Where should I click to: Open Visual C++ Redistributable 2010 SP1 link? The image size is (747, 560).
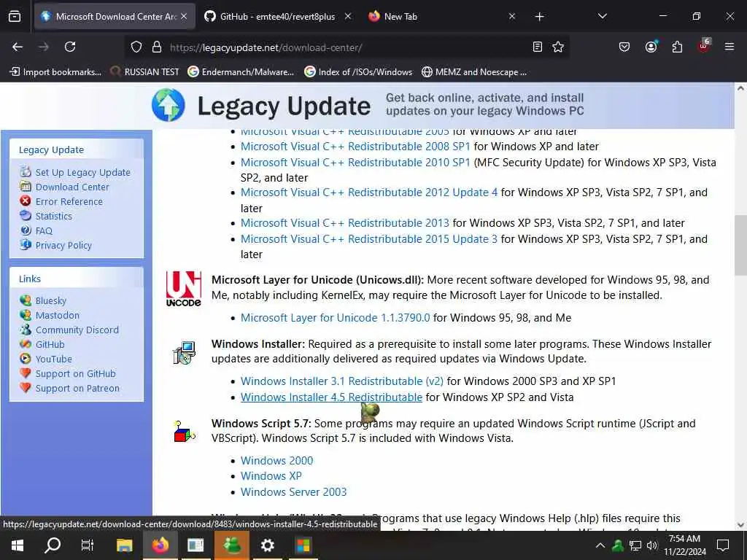click(355, 163)
